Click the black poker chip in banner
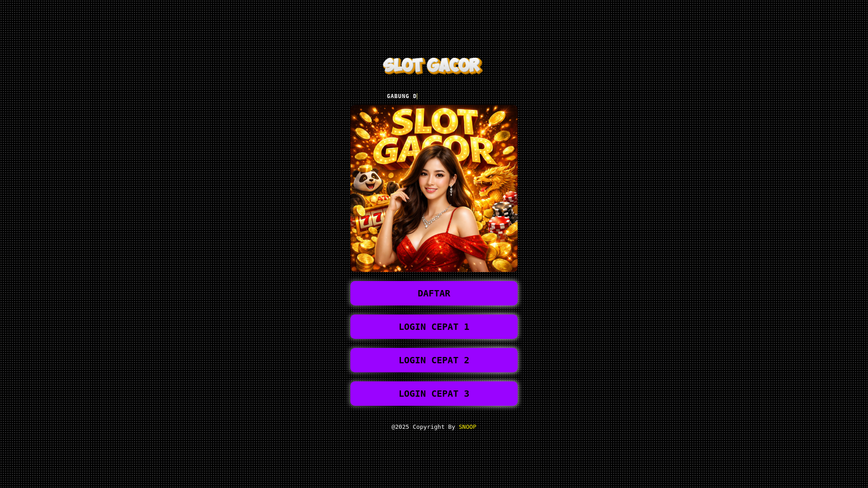 pos(503,210)
